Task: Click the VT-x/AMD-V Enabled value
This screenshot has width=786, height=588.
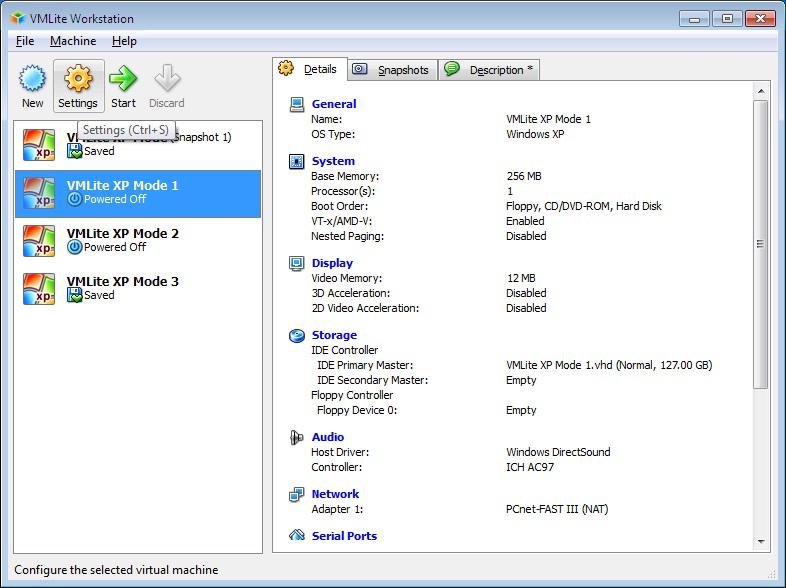Action: [x=525, y=222]
